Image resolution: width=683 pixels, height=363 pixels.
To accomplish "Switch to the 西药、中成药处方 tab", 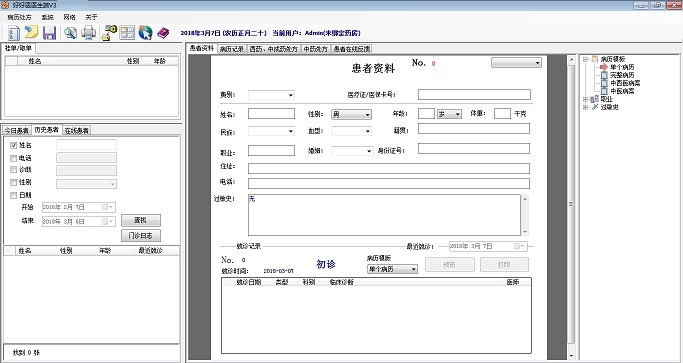I will click(x=273, y=49).
